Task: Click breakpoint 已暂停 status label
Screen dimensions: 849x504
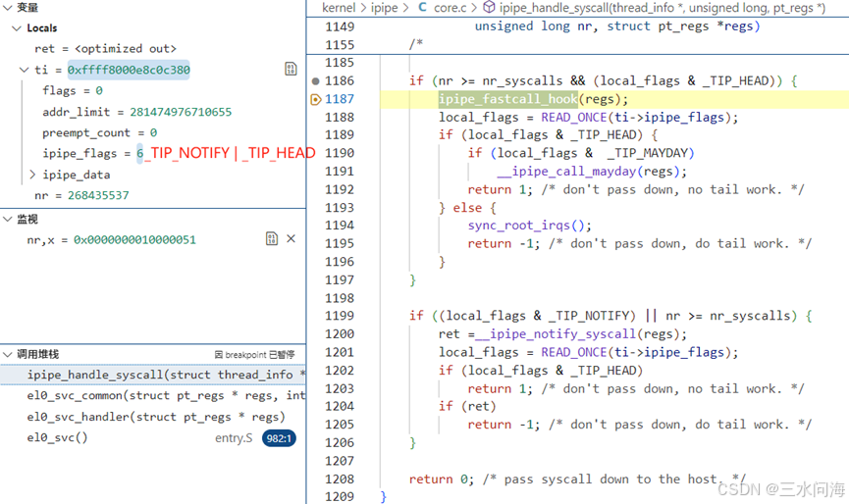Action: pyautogui.click(x=254, y=355)
